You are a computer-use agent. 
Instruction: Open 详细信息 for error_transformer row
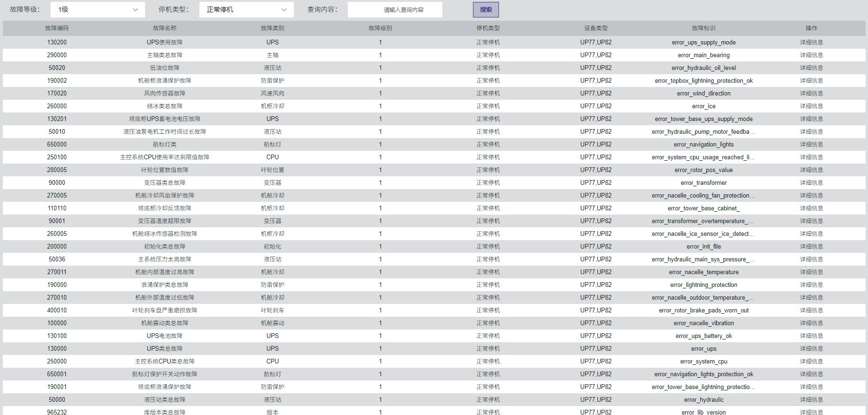811,183
